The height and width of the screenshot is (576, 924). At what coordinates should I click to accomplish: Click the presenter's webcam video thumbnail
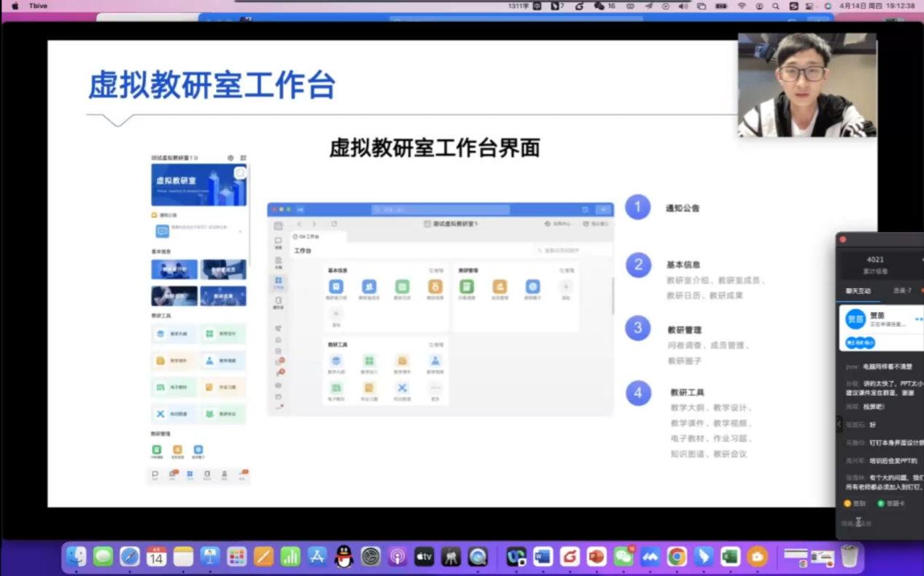pos(807,85)
